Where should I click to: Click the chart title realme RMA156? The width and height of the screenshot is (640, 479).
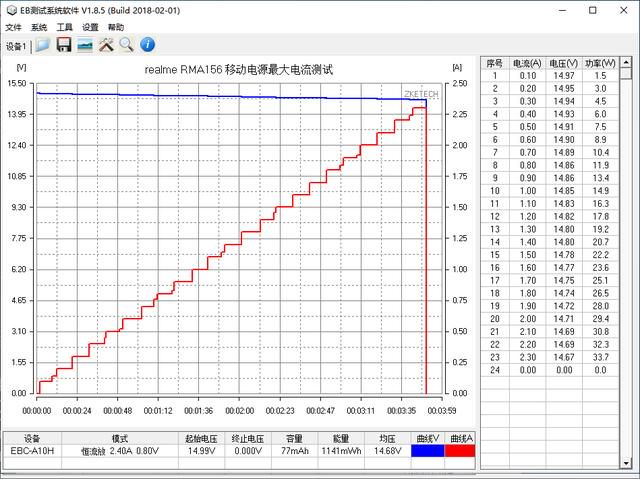(x=239, y=70)
